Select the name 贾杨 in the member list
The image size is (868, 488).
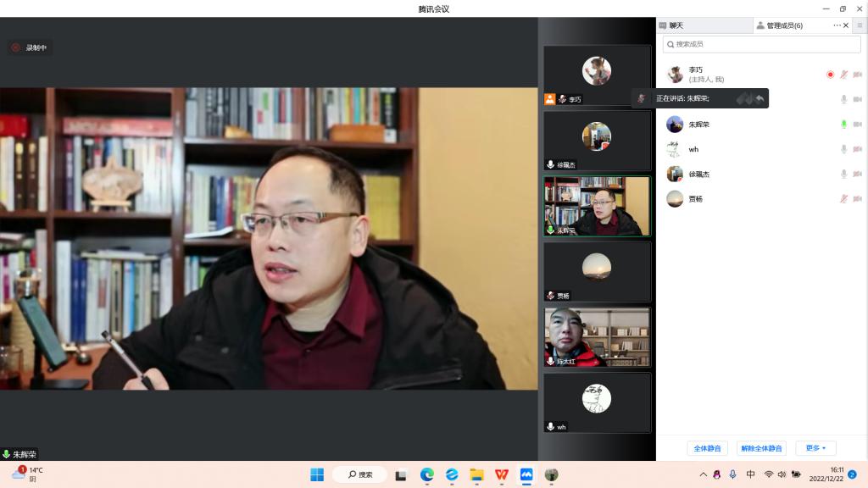tap(696, 199)
